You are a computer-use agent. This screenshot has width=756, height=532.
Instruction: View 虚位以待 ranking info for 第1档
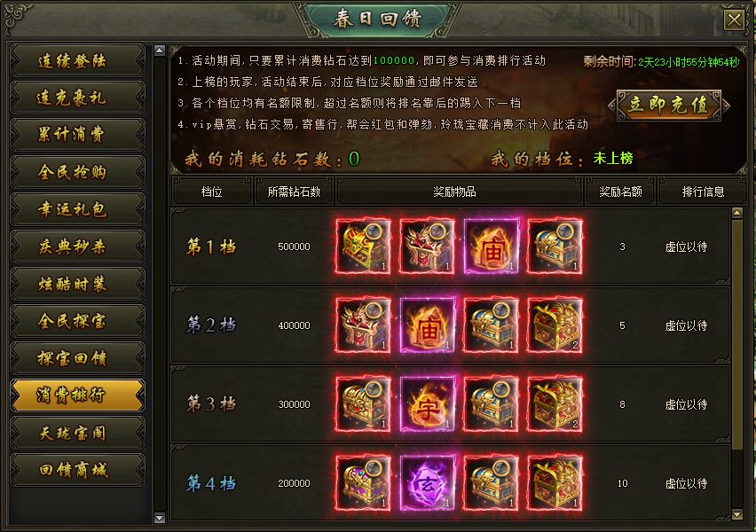686,246
